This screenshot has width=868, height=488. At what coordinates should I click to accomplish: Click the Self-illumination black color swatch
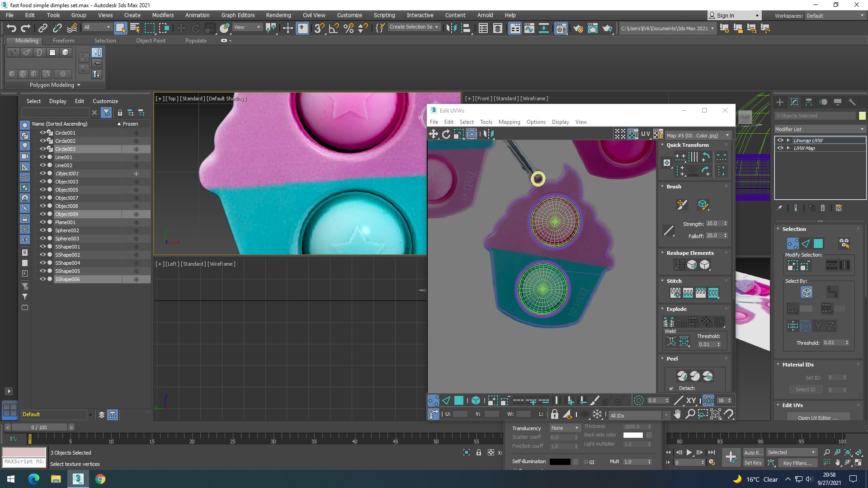point(560,462)
